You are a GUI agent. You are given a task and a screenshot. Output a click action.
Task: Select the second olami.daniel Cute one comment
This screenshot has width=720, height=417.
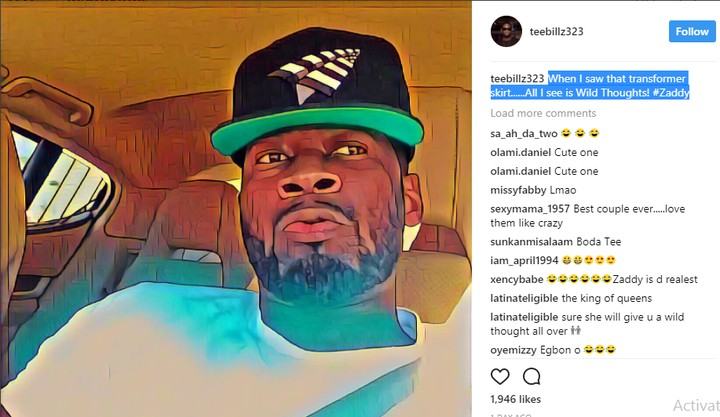coord(544,171)
